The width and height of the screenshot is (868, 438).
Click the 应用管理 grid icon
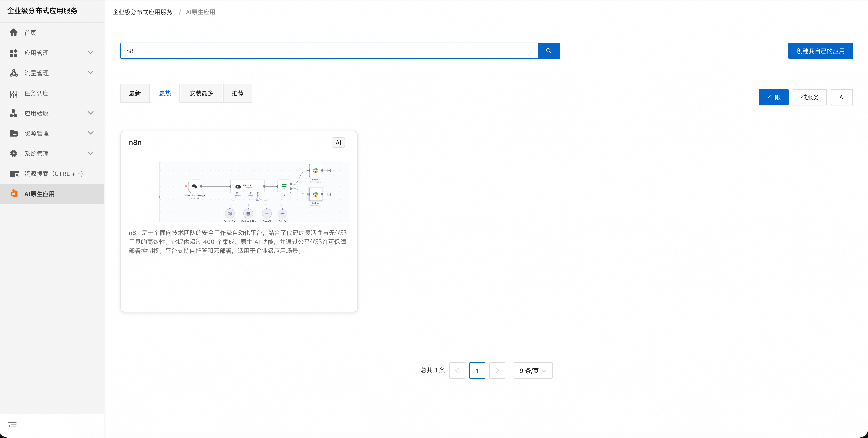pos(14,53)
